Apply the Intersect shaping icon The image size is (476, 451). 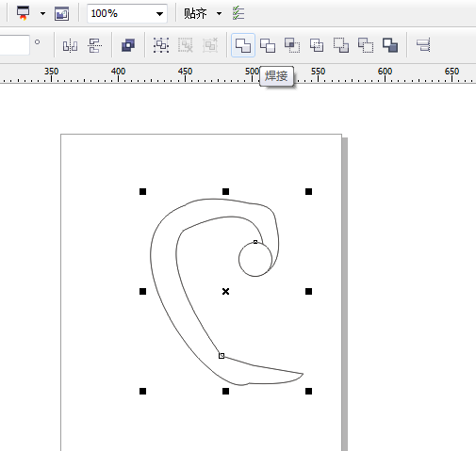pyautogui.click(x=292, y=45)
